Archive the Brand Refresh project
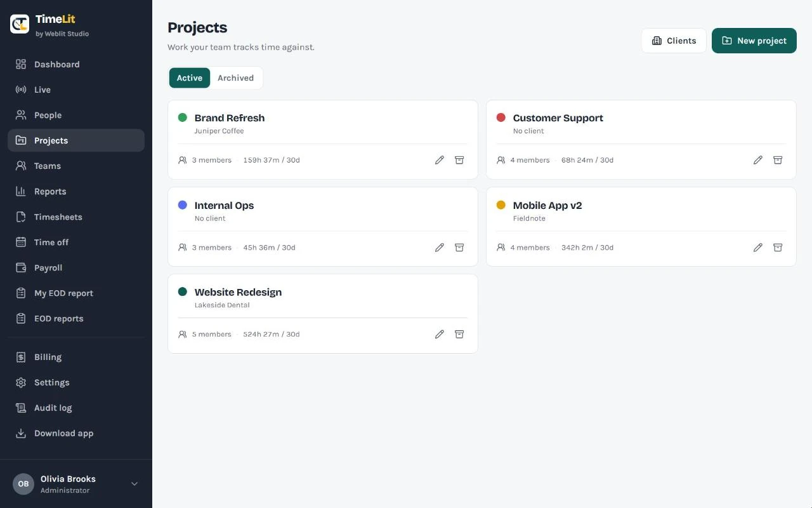Viewport: 812px width, 508px height. [459, 160]
